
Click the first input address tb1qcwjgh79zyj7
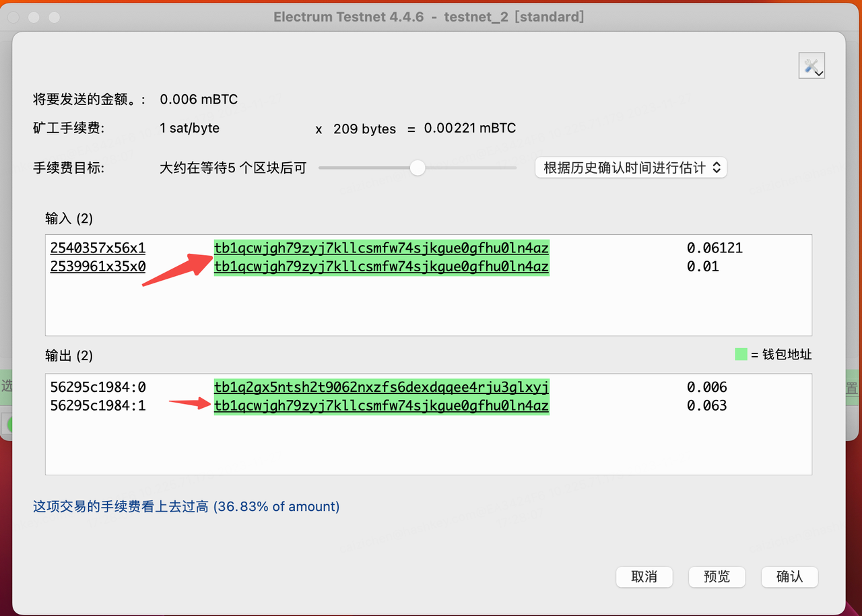coord(380,248)
